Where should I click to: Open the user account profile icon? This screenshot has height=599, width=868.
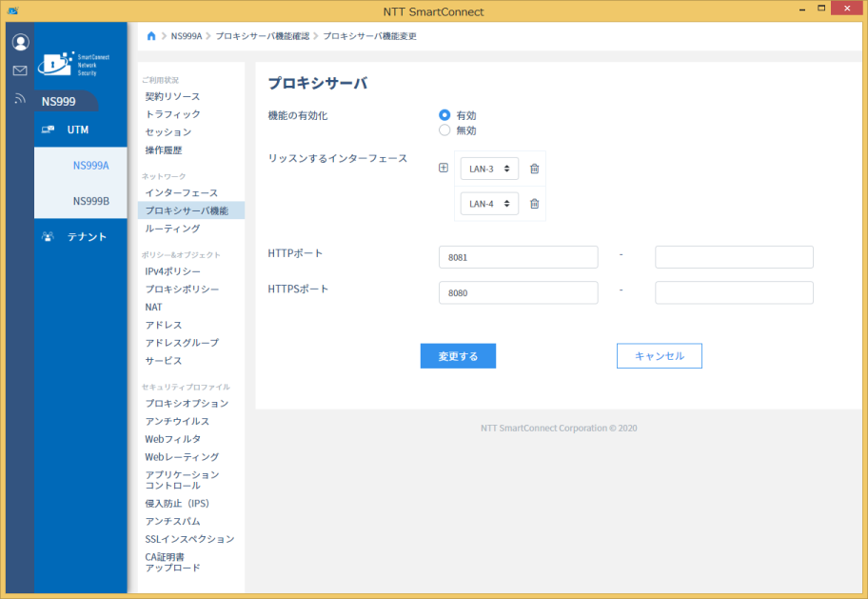click(21, 42)
